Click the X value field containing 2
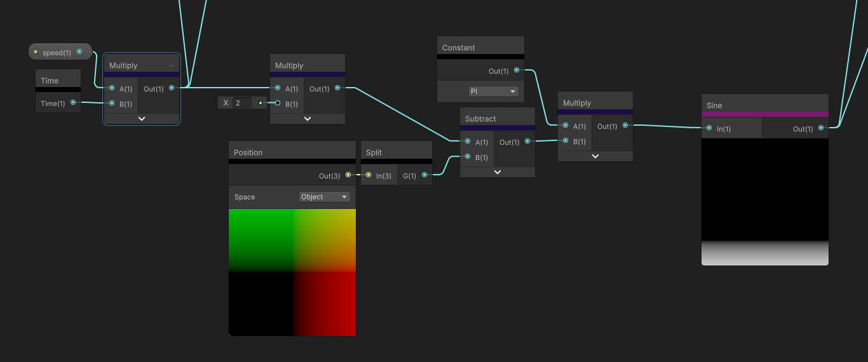868x362 pixels. coord(242,103)
